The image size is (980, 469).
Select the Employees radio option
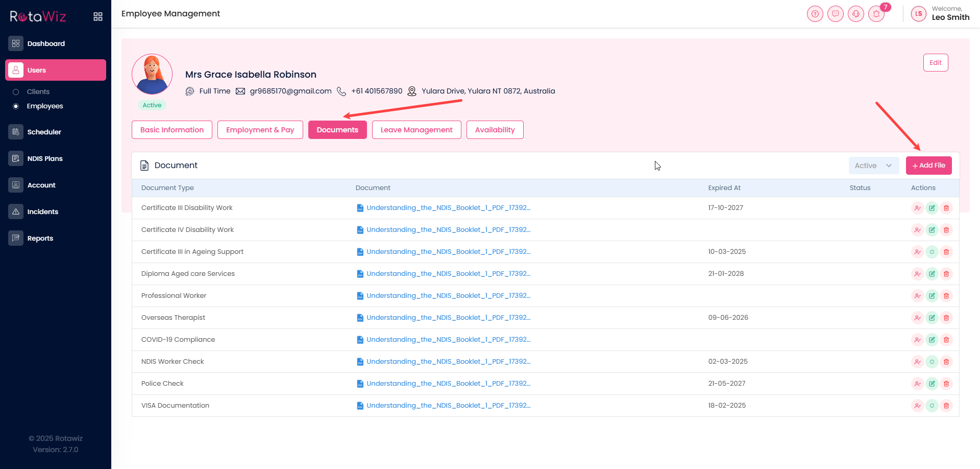pos(16,106)
